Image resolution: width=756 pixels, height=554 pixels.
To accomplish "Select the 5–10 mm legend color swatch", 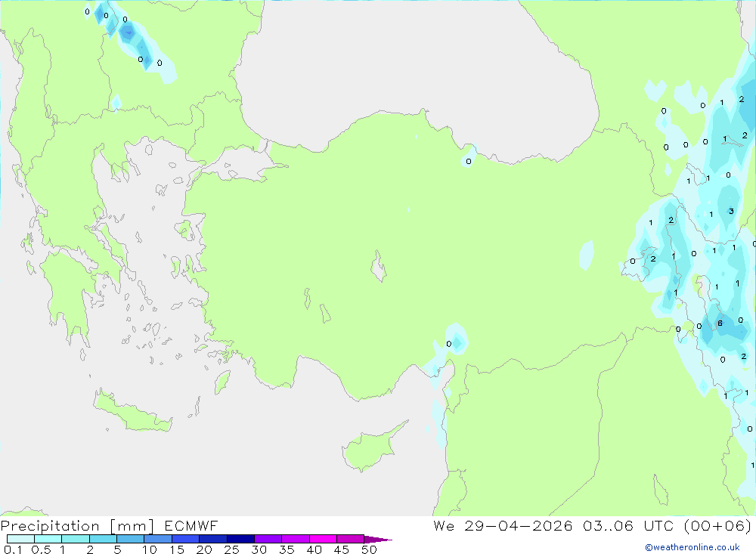I will click(x=130, y=539).
